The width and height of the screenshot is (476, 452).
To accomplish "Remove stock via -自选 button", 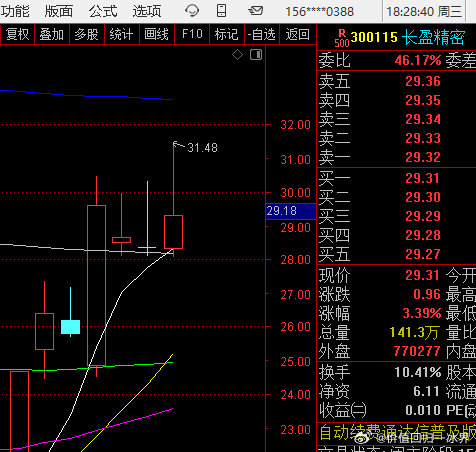I will pos(261,34).
